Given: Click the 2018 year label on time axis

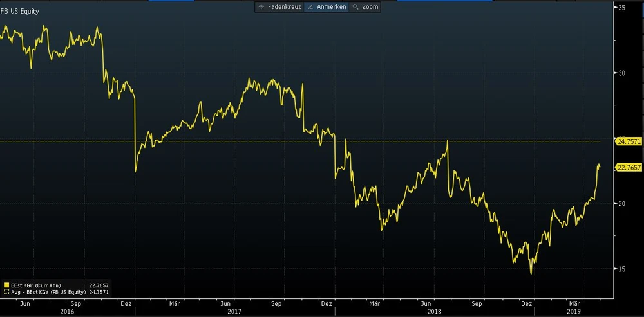Looking at the screenshot, I should point(434,311).
